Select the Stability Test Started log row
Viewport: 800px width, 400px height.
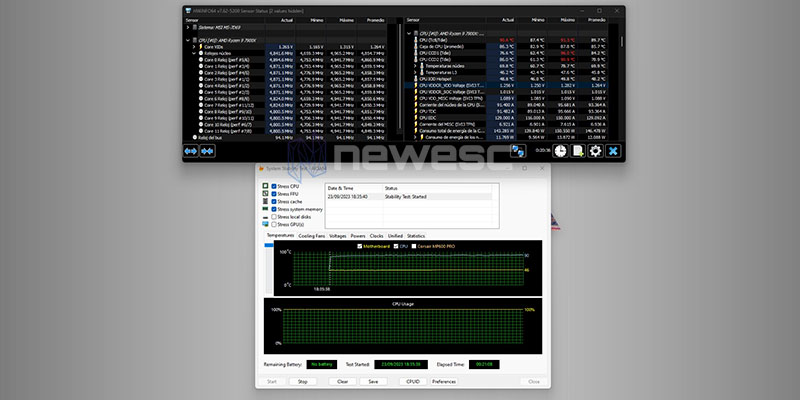[x=409, y=196]
